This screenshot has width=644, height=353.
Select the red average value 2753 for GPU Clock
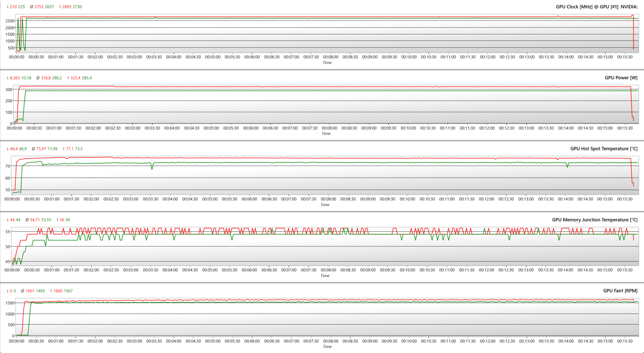39,7
